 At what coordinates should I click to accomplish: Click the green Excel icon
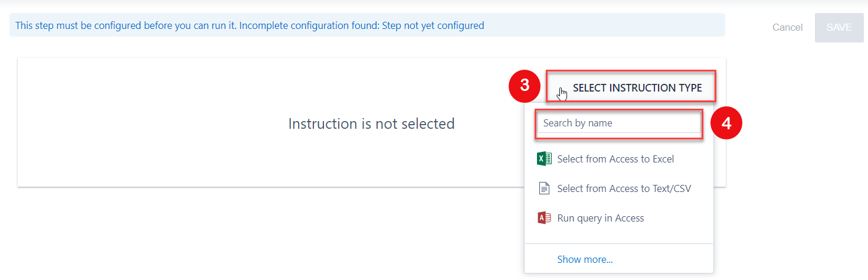tap(544, 159)
